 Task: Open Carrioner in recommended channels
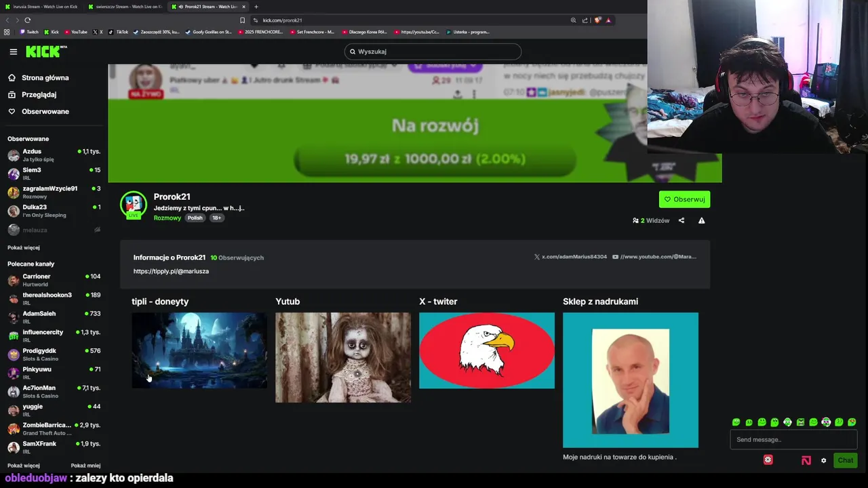pyautogui.click(x=54, y=280)
